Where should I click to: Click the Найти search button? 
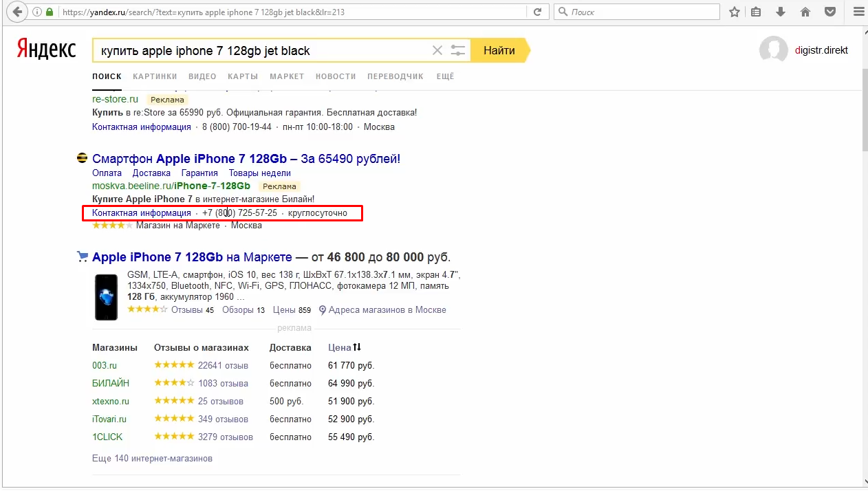(499, 50)
